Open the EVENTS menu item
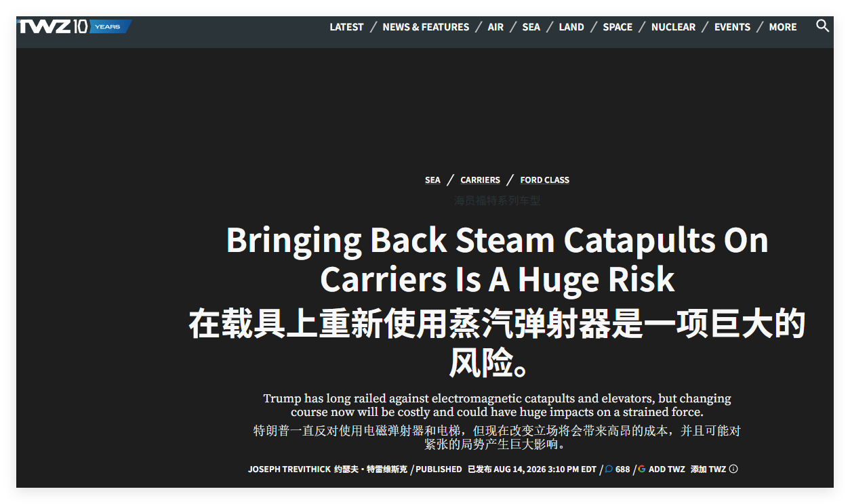 click(x=732, y=27)
